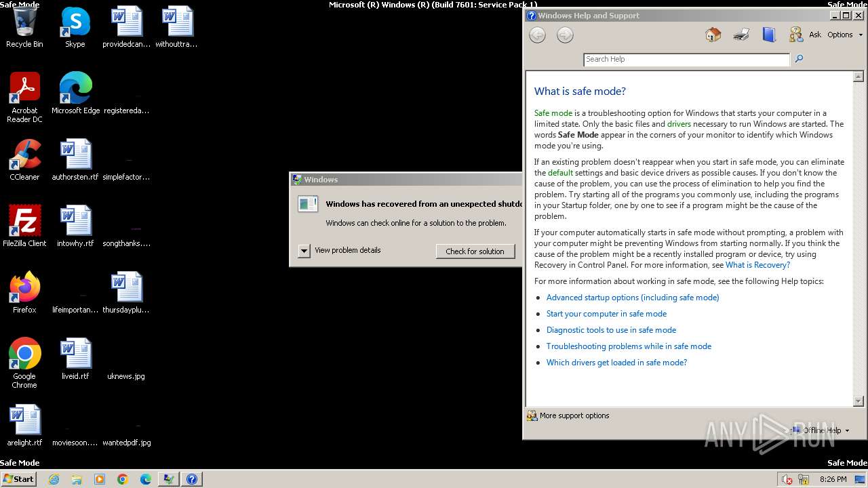Open Windows Explorer from taskbar
The height and width of the screenshot is (488, 868).
(x=77, y=479)
